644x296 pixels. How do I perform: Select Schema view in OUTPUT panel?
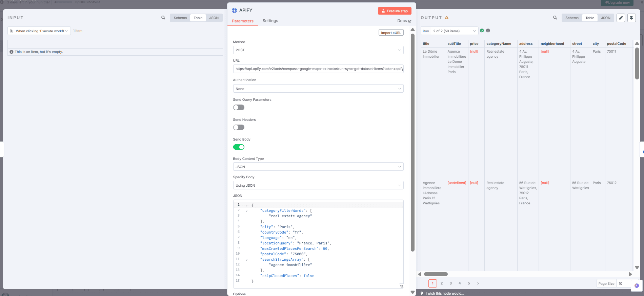[x=572, y=18]
